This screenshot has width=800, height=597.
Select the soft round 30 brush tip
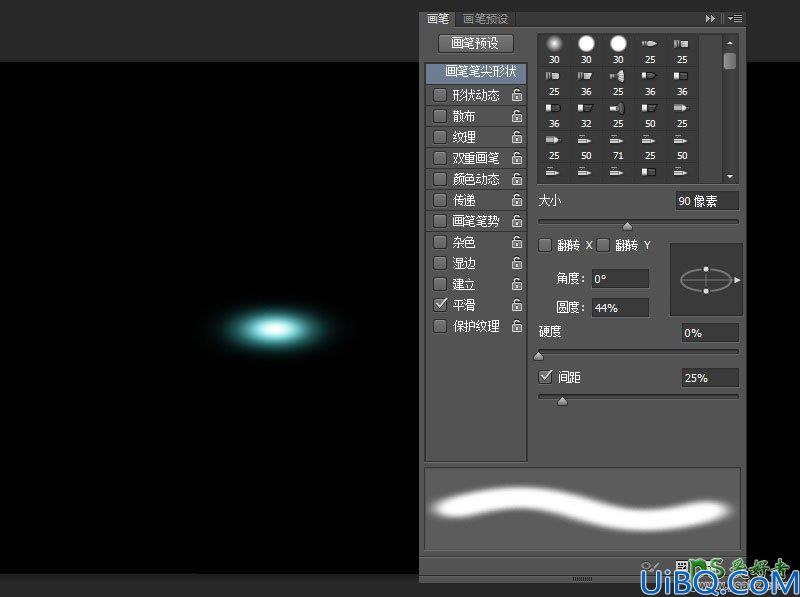[554, 49]
